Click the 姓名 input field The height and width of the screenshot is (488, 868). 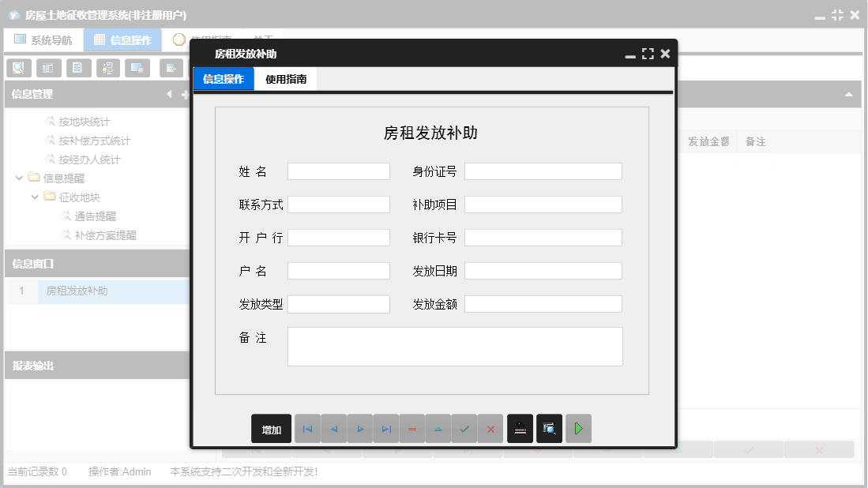(x=338, y=171)
